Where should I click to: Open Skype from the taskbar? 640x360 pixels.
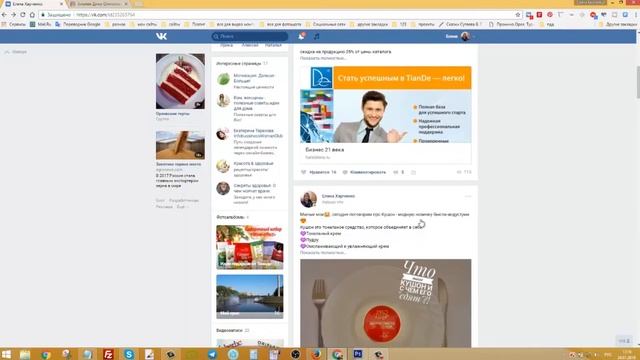(x=129, y=354)
